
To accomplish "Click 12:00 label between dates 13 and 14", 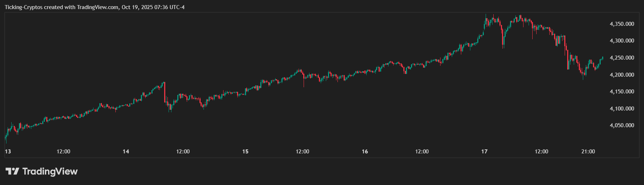I will pyautogui.click(x=64, y=152).
